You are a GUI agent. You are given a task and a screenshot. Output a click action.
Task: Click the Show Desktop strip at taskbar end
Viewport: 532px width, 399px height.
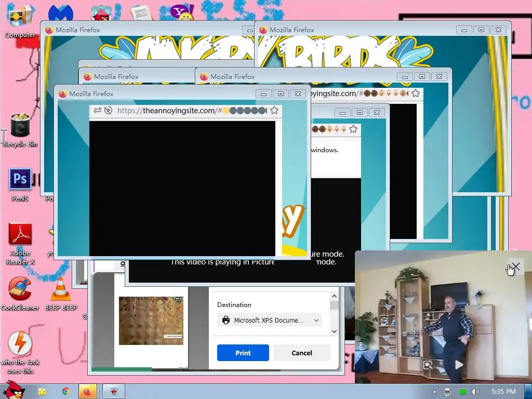pyautogui.click(x=528, y=392)
